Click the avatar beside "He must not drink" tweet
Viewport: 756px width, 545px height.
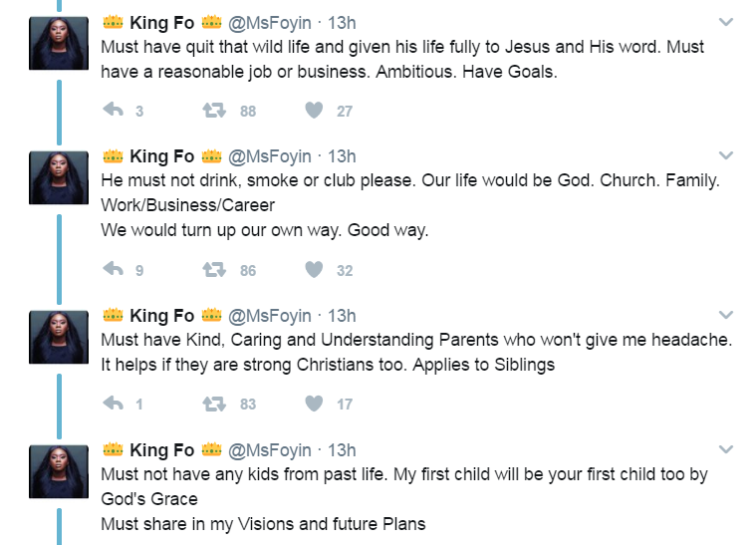coord(60,178)
